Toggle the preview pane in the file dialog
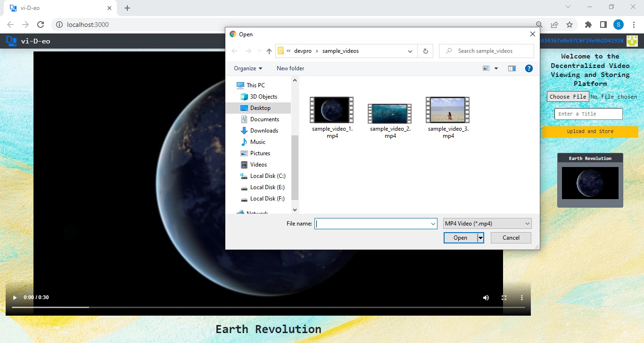Viewport: 644px width, 343px height. 512,68
